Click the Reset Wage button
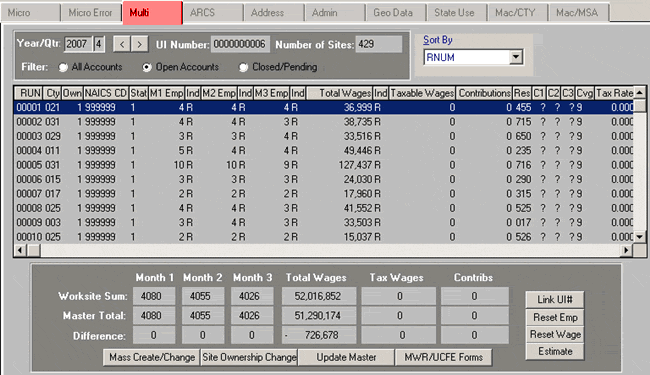This screenshot has width=650, height=375. [x=555, y=334]
